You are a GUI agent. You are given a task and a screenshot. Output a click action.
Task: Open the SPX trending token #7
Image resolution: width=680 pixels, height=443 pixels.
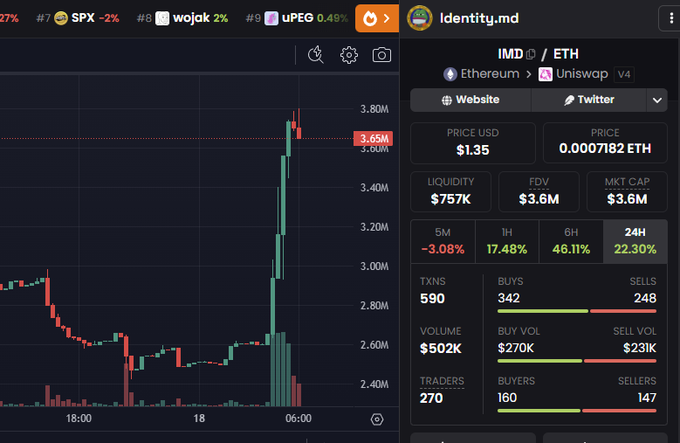(78, 18)
